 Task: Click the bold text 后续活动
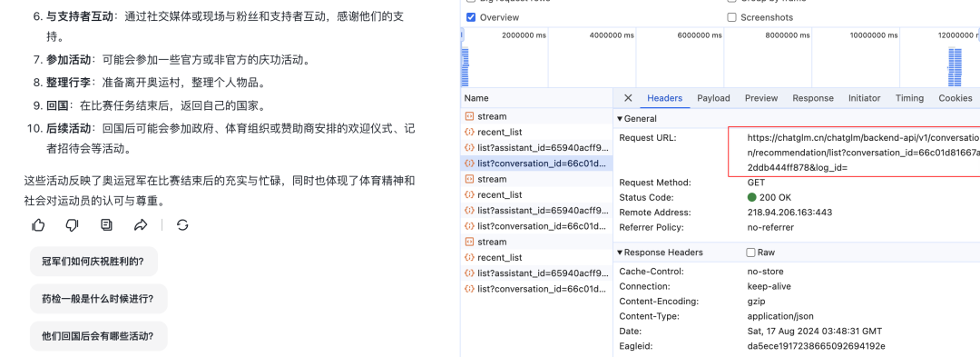pos(68,129)
